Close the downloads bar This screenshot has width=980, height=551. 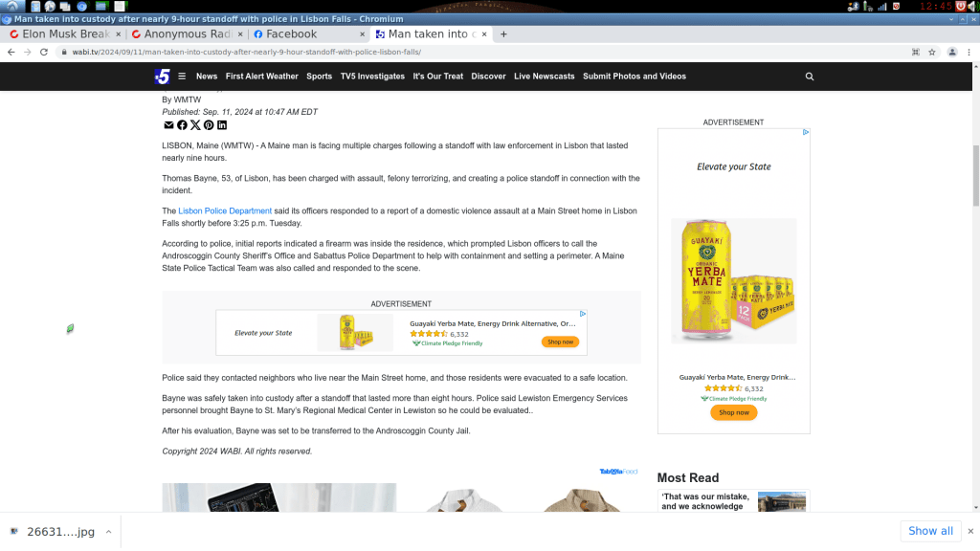(x=970, y=531)
